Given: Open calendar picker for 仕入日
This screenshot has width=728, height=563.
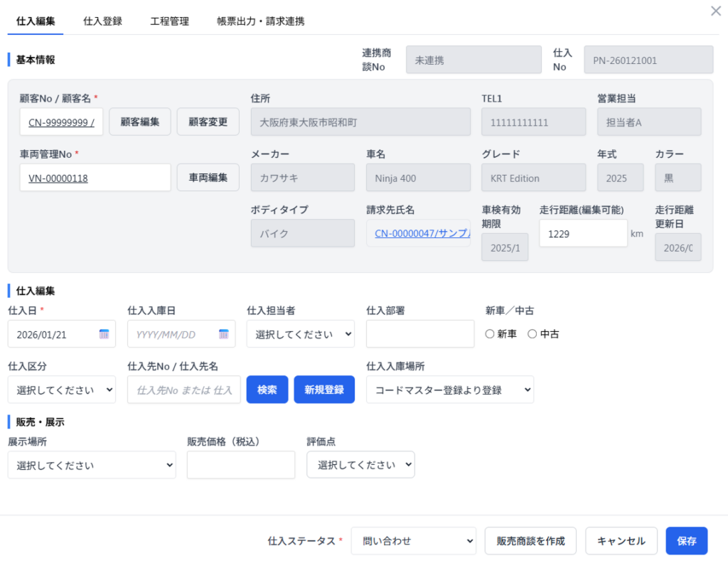Looking at the screenshot, I should click(x=104, y=334).
